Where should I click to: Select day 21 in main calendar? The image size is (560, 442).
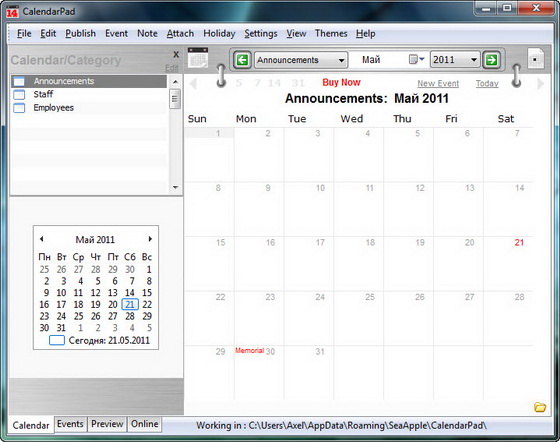click(x=508, y=263)
